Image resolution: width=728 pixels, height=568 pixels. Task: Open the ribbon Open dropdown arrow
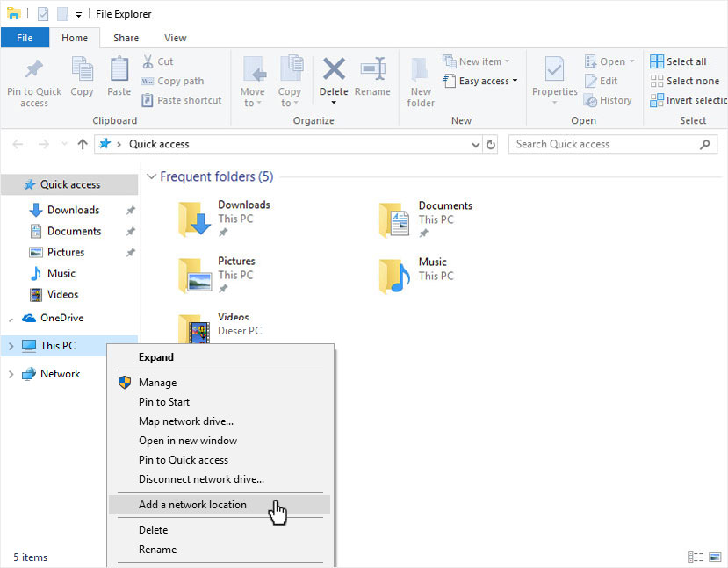[632, 61]
